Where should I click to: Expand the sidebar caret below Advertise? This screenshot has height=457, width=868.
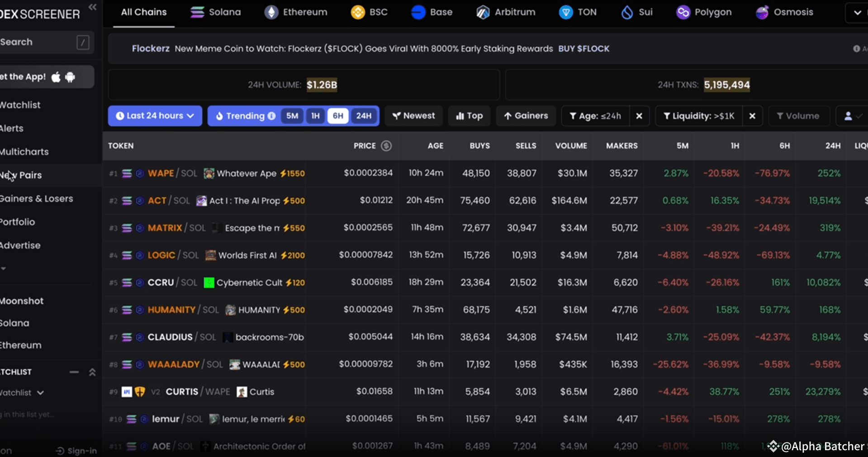3,269
